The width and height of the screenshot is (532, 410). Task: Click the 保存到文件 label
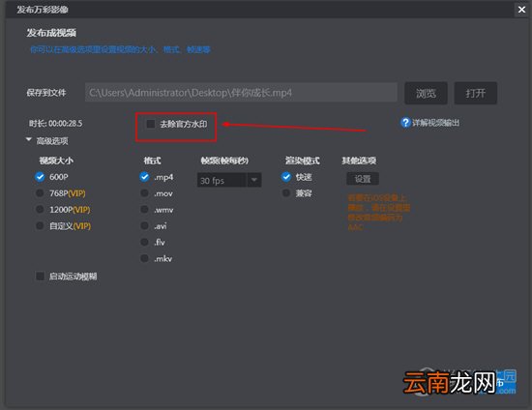pos(46,93)
